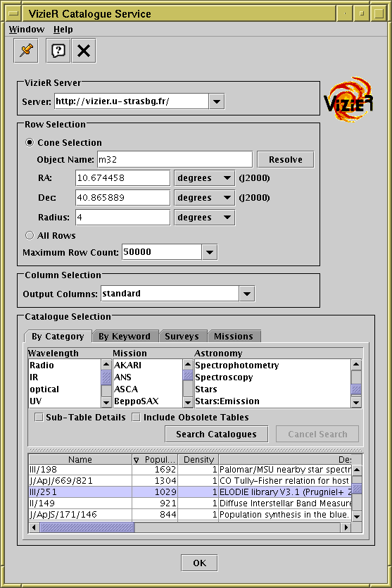The image size is (392, 588).
Task: Click the Popul... column sort arrow header
Action: click(x=155, y=459)
